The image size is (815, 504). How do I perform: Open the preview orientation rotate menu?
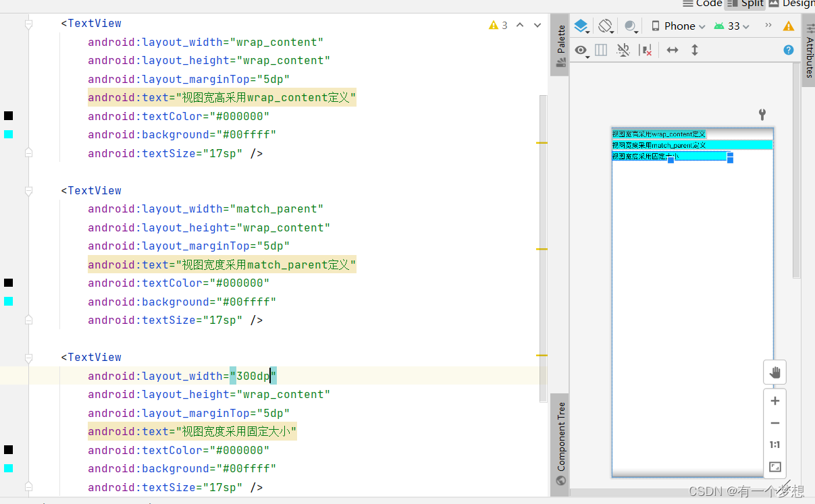tap(606, 26)
